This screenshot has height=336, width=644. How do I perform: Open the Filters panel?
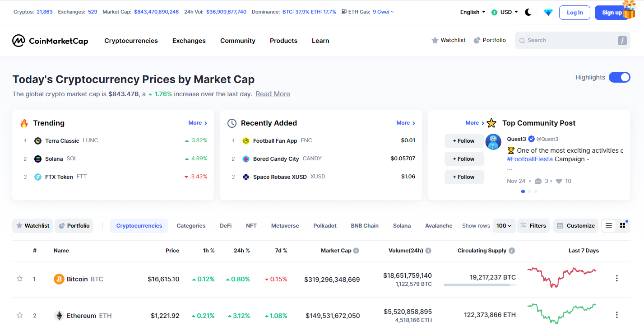[533, 226]
